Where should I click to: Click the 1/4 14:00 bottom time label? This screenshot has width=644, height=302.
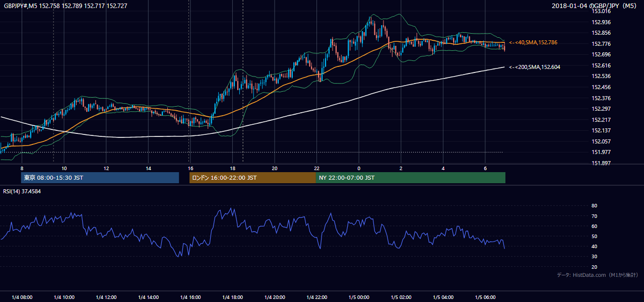pyautogui.click(x=148, y=297)
